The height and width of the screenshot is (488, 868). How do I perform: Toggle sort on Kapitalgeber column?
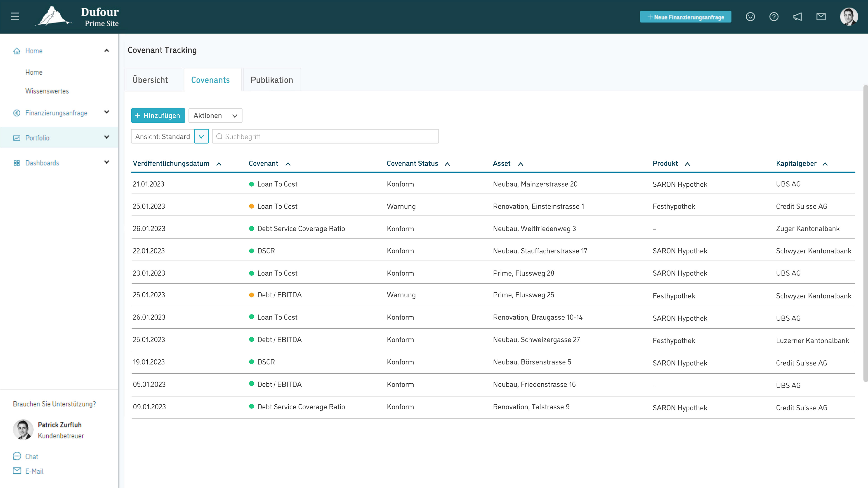[x=825, y=164]
